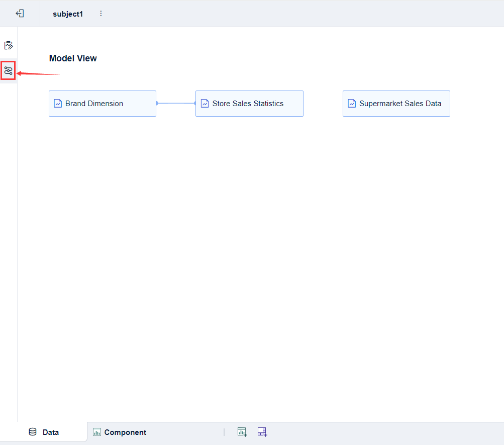
Task: Click the Model View heading
Action: (x=73, y=58)
